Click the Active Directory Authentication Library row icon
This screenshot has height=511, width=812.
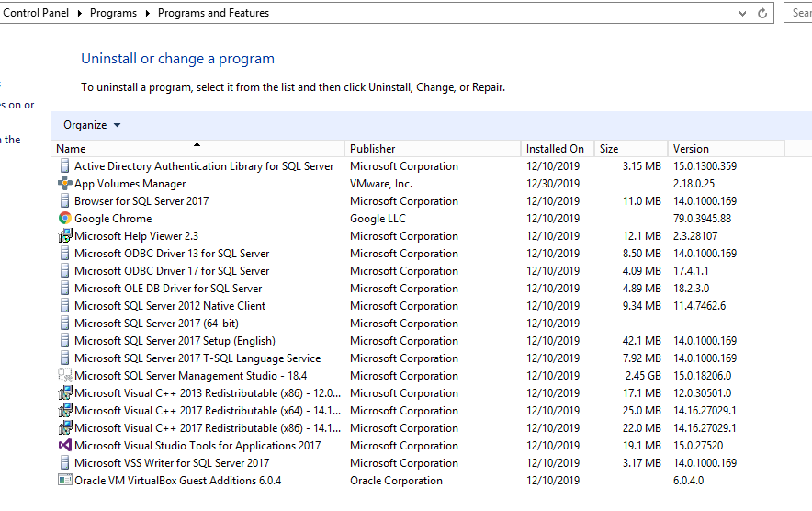pyautogui.click(x=64, y=165)
